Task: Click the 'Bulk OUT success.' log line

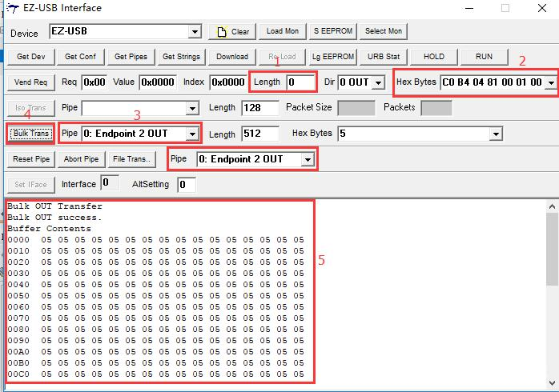Action: pyautogui.click(x=54, y=217)
